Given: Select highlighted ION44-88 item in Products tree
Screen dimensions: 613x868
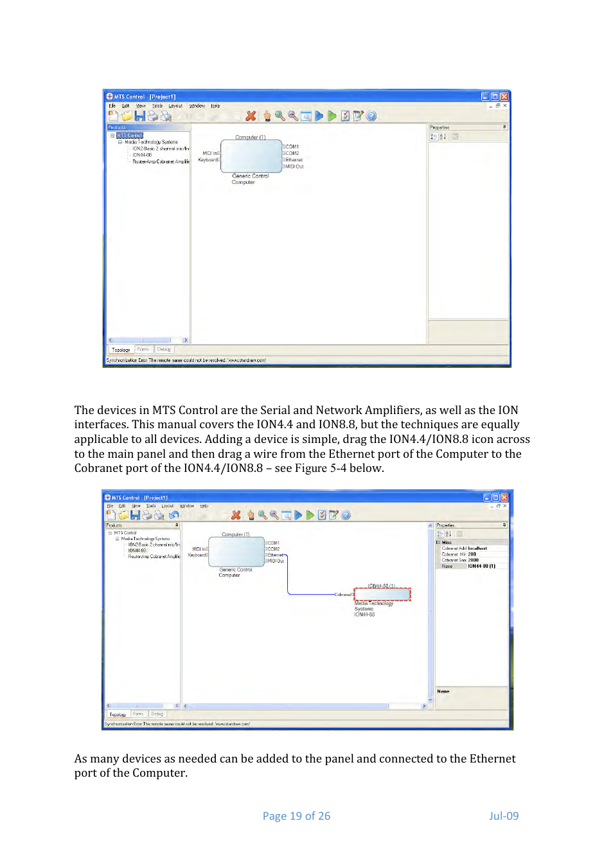Looking at the screenshot, I should point(137,550).
